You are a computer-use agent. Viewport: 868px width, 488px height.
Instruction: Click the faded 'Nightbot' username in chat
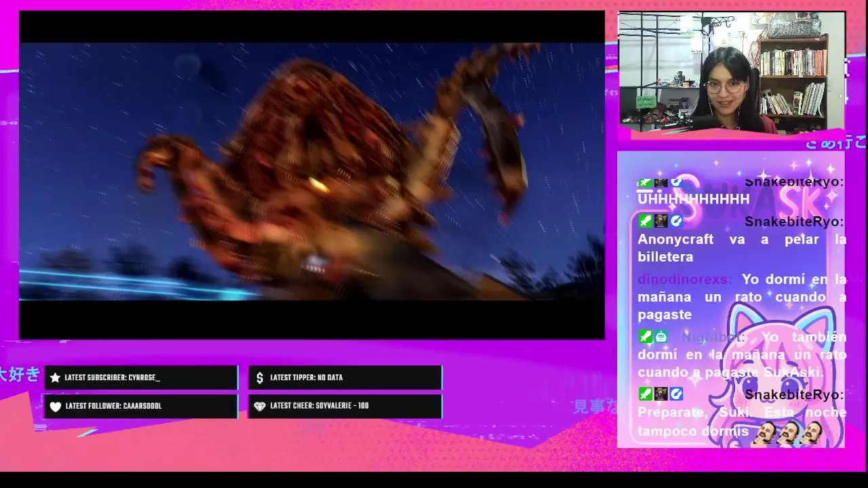(x=714, y=337)
